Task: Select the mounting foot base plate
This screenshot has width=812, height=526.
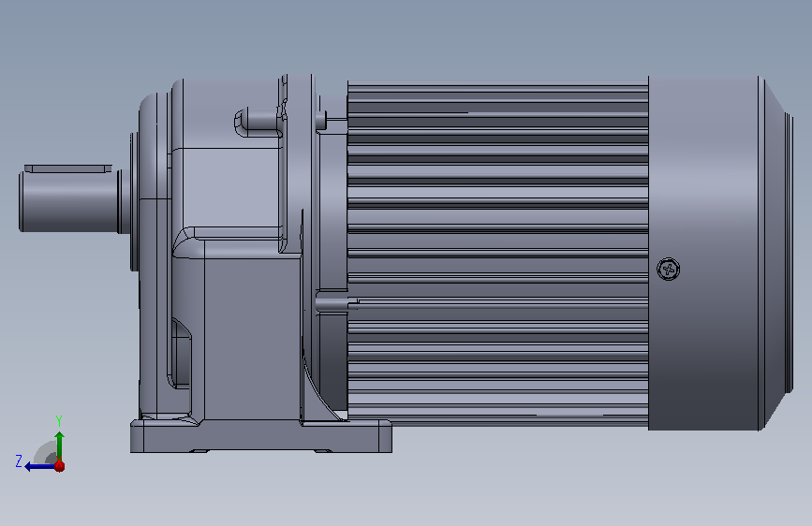Action: pyautogui.click(x=261, y=436)
